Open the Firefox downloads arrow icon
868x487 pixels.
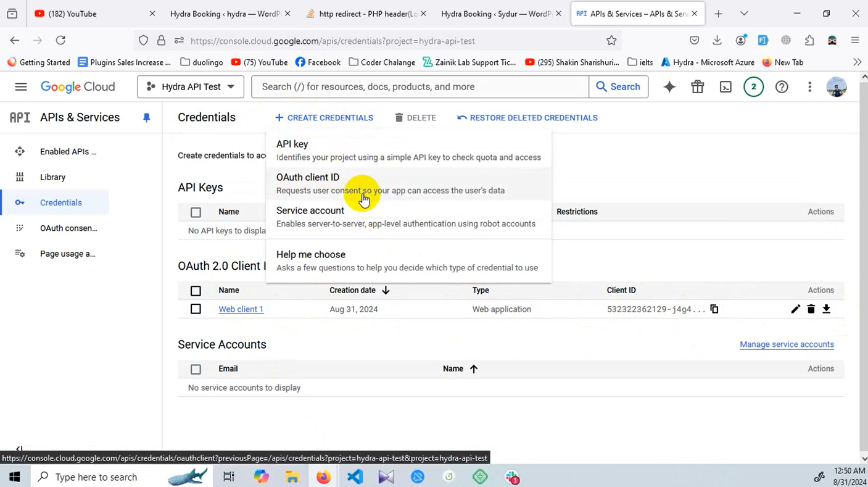tap(717, 41)
